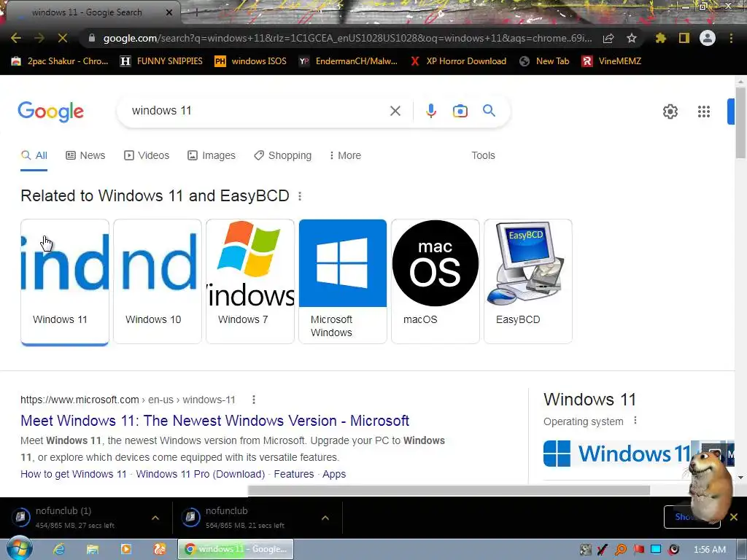747x560 pixels.
Task: Open the New Tab bookmark
Action: tap(544, 61)
